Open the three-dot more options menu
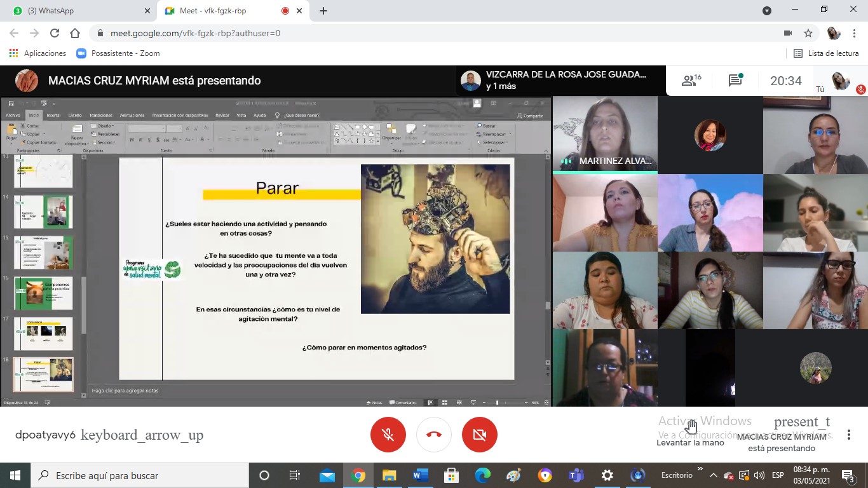The height and width of the screenshot is (488, 868). (x=849, y=435)
